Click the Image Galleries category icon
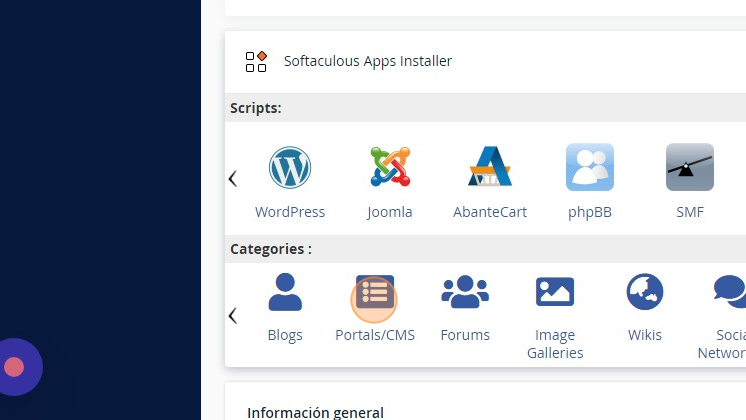Image resolution: width=746 pixels, height=420 pixels. click(555, 292)
